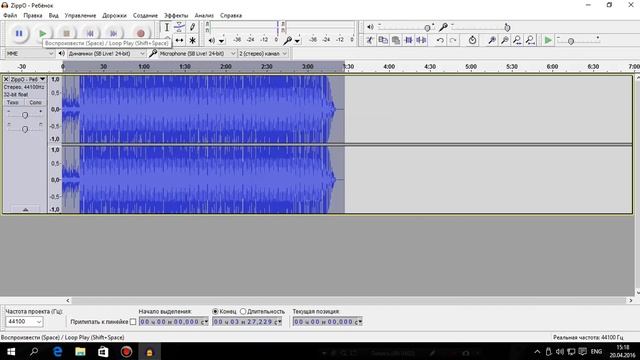
Task: Click the Play-at-speed green arrow
Action: [548, 40]
